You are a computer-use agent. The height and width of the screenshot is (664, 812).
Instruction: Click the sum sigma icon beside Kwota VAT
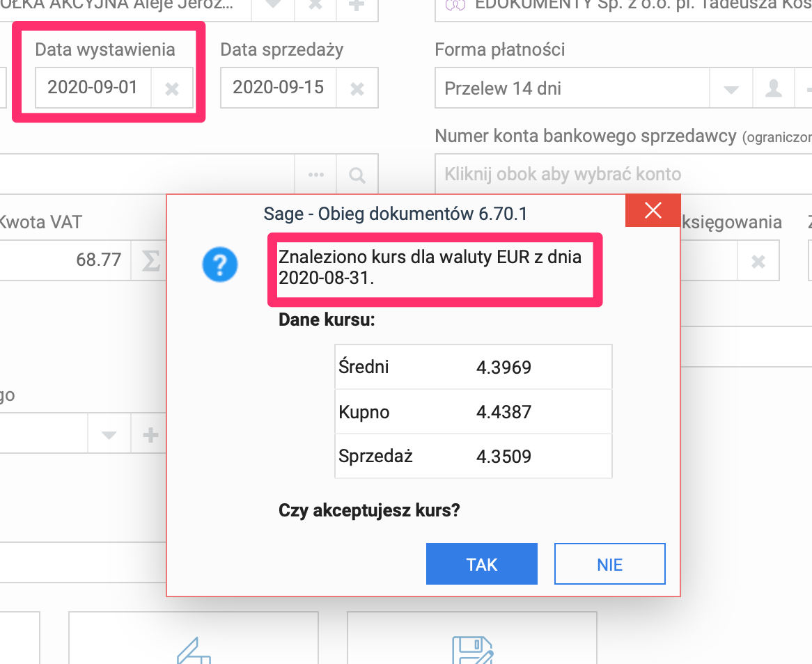150,260
